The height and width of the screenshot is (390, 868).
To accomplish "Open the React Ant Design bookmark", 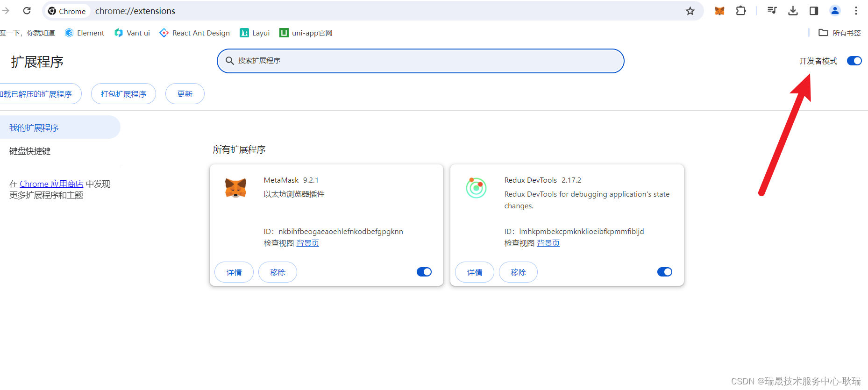I will (195, 33).
